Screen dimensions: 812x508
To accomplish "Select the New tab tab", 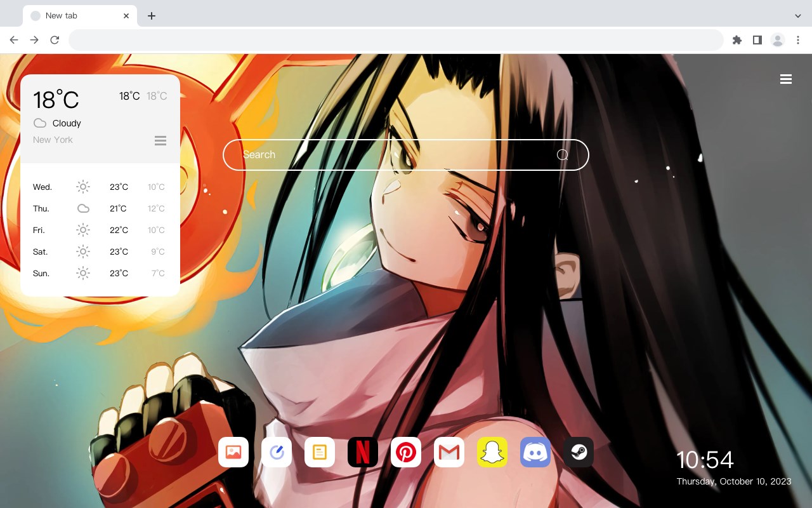I will [x=80, y=16].
